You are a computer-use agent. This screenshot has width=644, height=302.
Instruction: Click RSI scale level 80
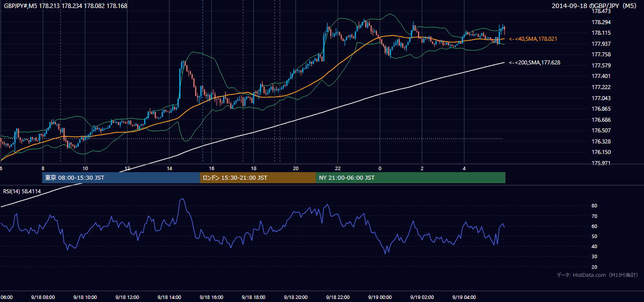pyautogui.click(x=595, y=206)
